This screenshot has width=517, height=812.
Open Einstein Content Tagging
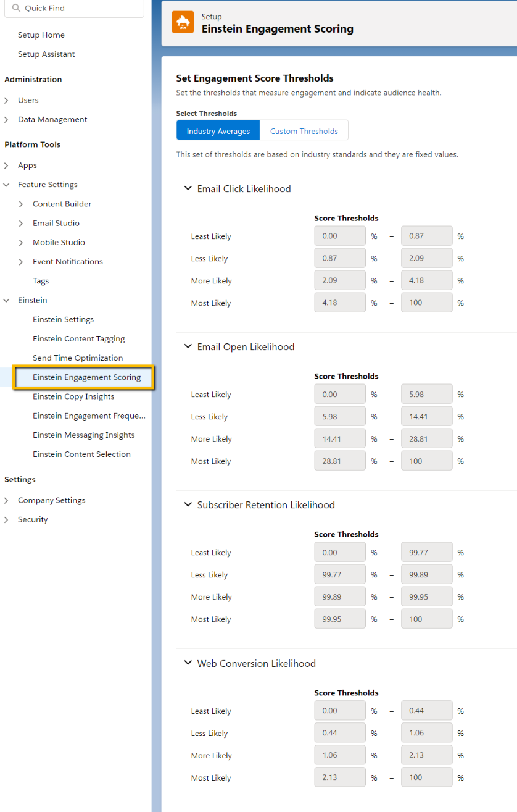(79, 338)
